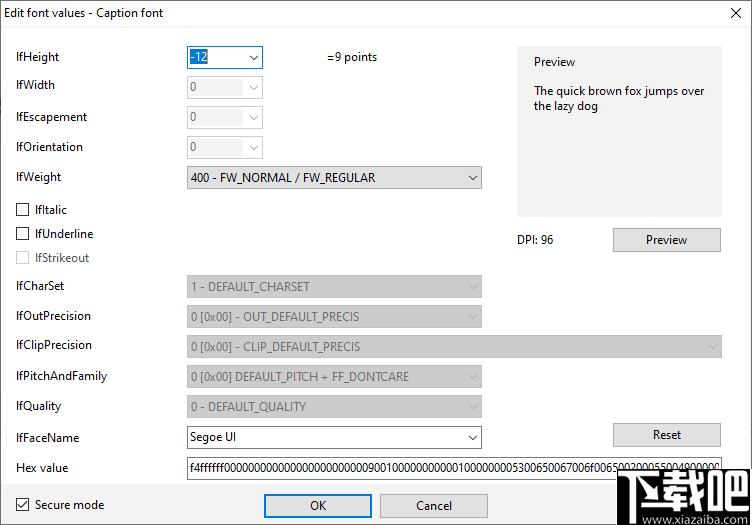Confirm with the OK button
The image size is (752, 525).
(x=317, y=506)
